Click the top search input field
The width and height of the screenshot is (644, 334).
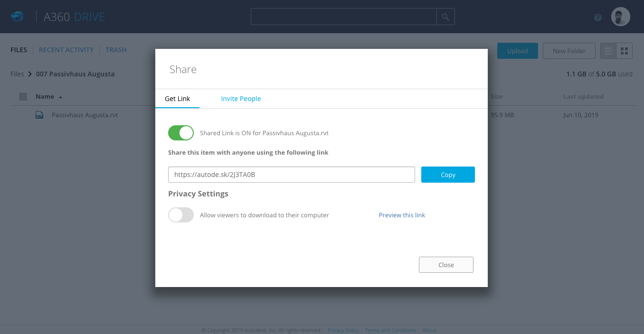tap(344, 17)
